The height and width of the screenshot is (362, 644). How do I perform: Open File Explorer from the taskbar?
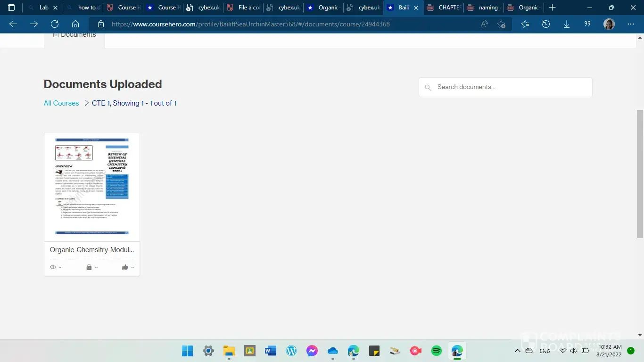229,351
